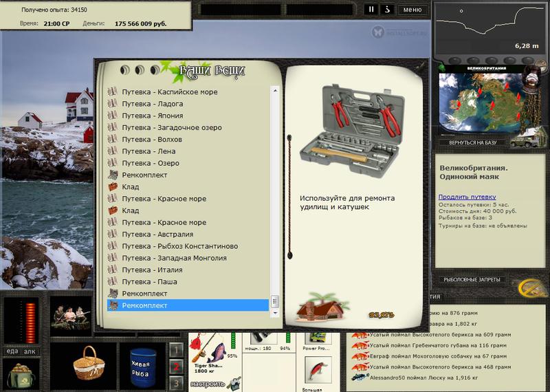This screenshot has height=392, width=550.
Task: Click the fishing hook icon button
Action: [388, 10]
